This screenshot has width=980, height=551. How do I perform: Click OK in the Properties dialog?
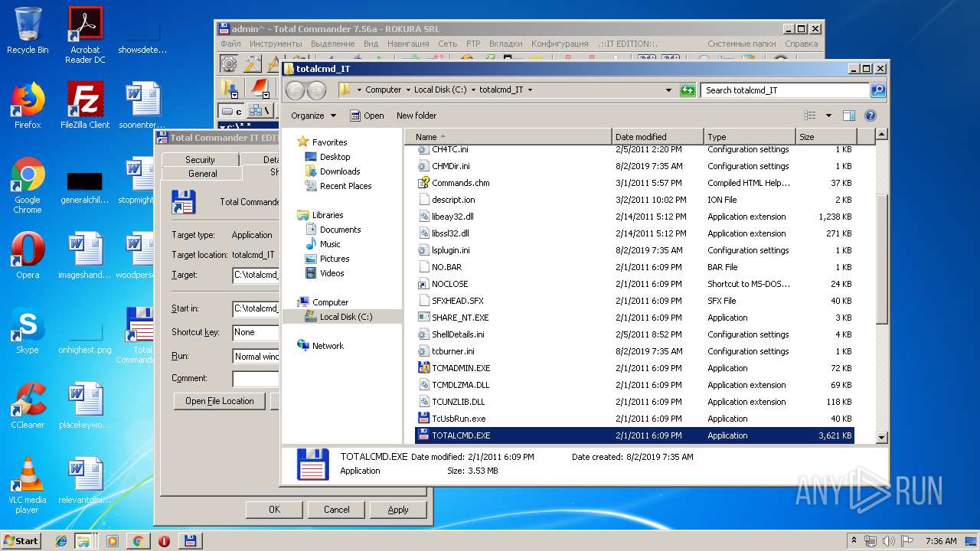[274, 510]
